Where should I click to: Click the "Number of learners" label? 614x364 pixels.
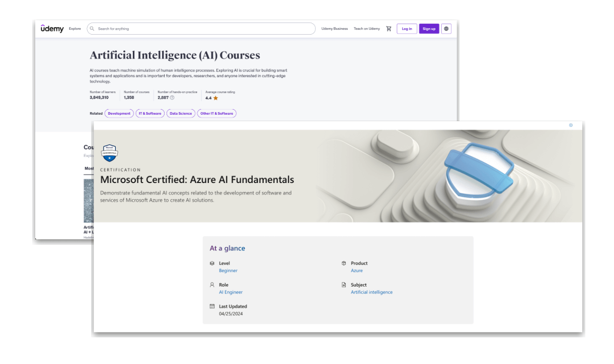point(103,92)
